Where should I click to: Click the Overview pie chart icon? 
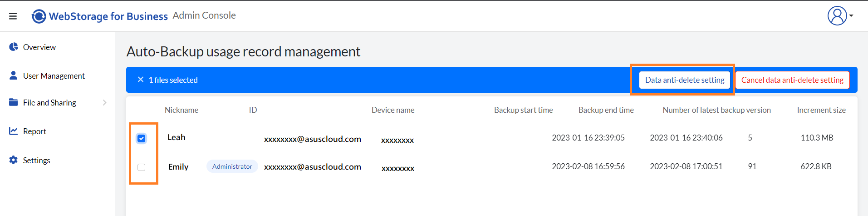(x=14, y=47)
